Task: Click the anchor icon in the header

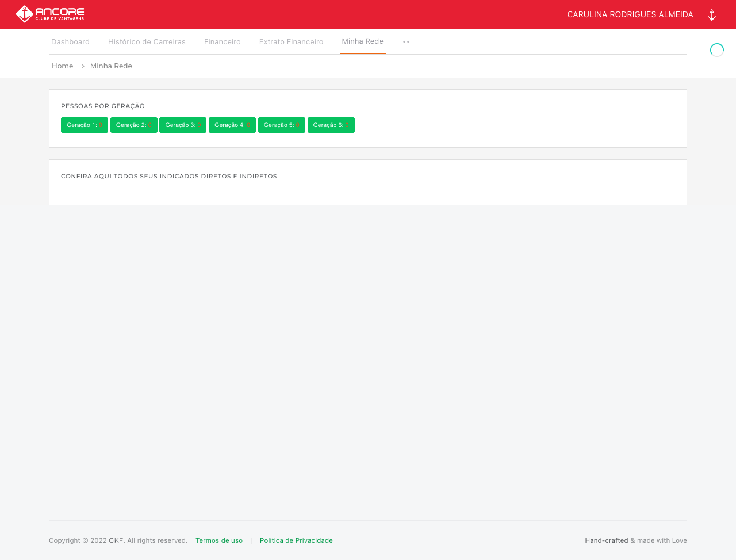Action: point(712,15)
